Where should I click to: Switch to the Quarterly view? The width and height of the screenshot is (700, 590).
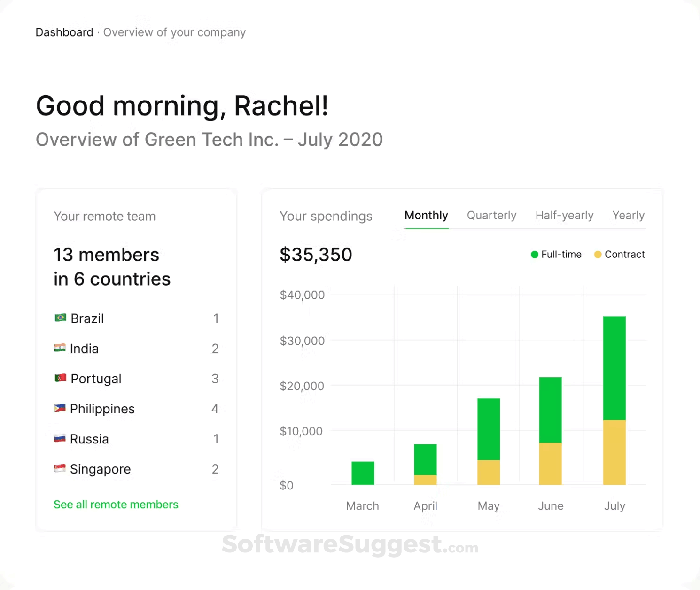(x=491, y=215)
